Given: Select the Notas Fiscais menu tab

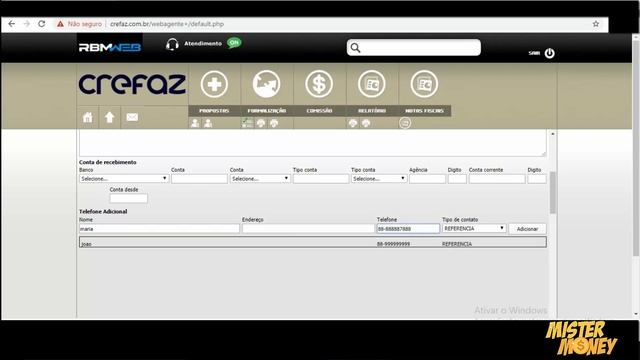Looking at the screenshot, I should (x=424, y=111).
